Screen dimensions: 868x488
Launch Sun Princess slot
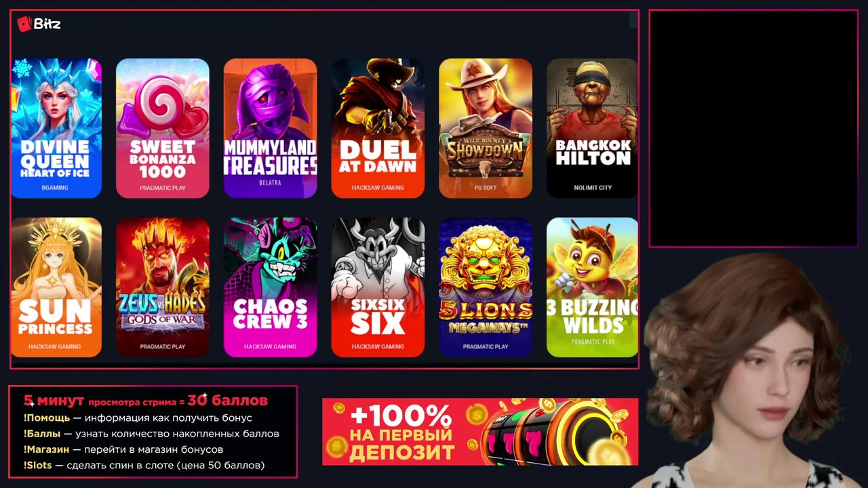(56, 287)
